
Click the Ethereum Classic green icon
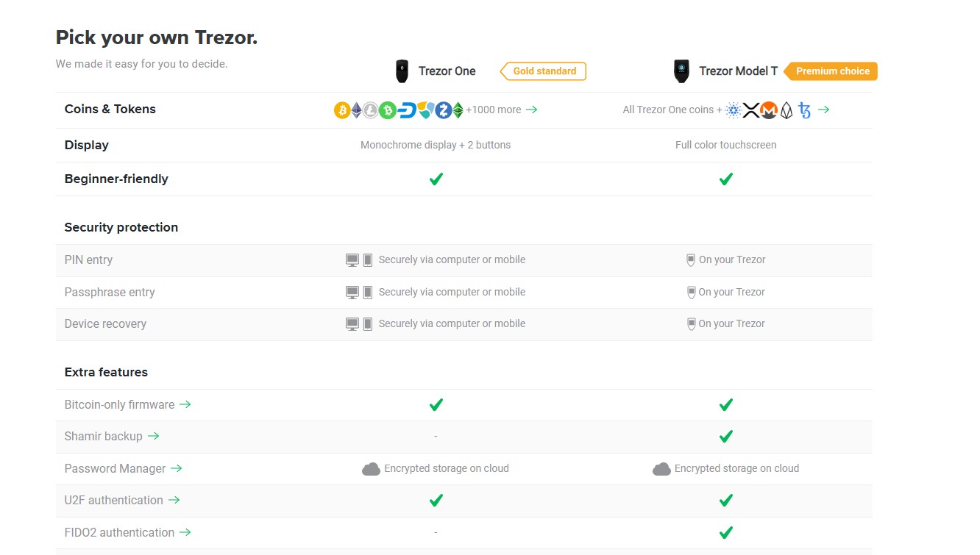(458, 110)
